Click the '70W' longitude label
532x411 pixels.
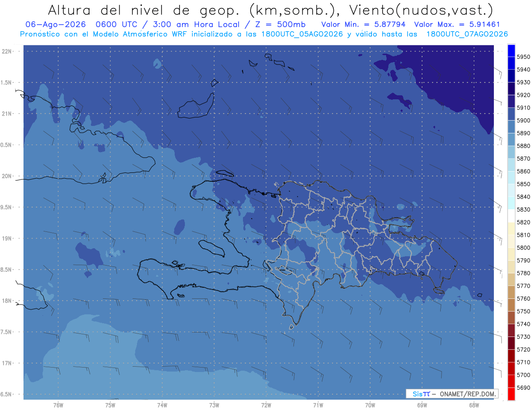[370, 405]
